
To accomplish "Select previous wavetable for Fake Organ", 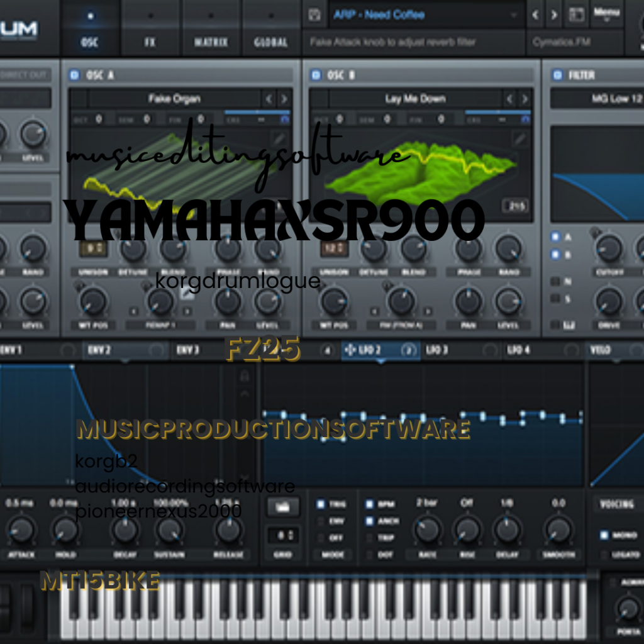I will [x=269, y=99].
